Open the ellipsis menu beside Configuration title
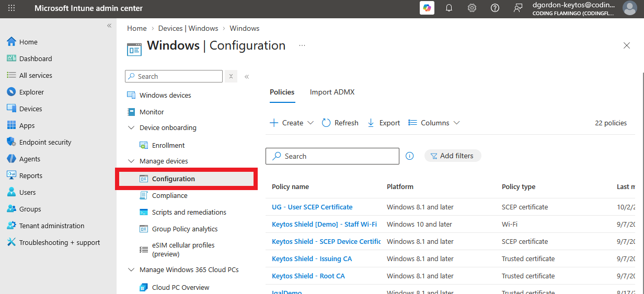Screen dimensions: 644x294 click(x=302, y=45)
